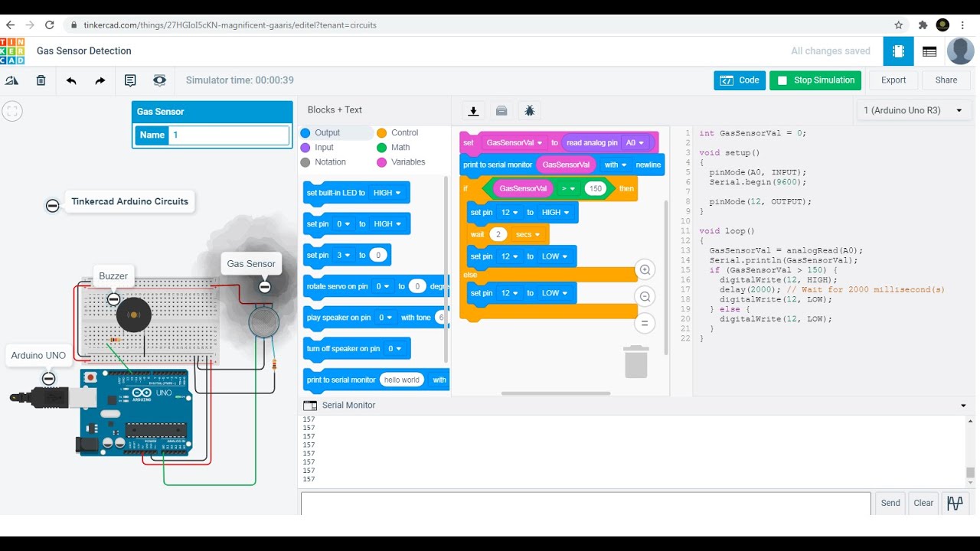Viewport: 980px width, 551px height.
Task: Delete the selected component with trash icon
Action: tap(41, 80)
